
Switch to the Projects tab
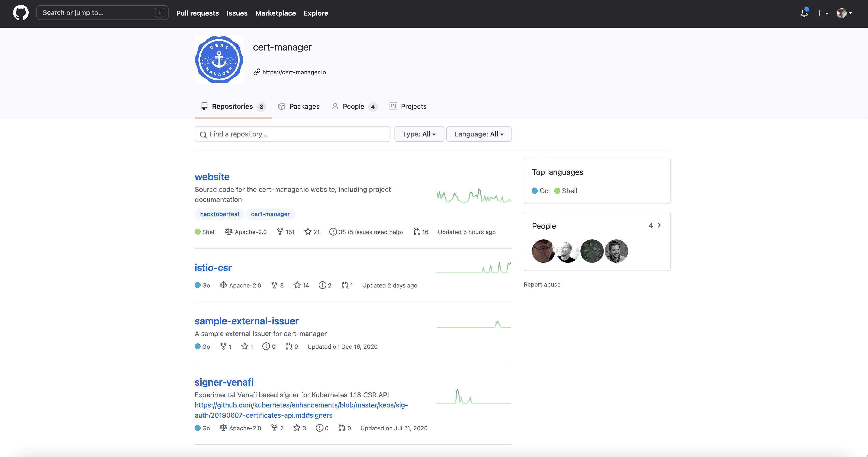click(x=408, y=106)
